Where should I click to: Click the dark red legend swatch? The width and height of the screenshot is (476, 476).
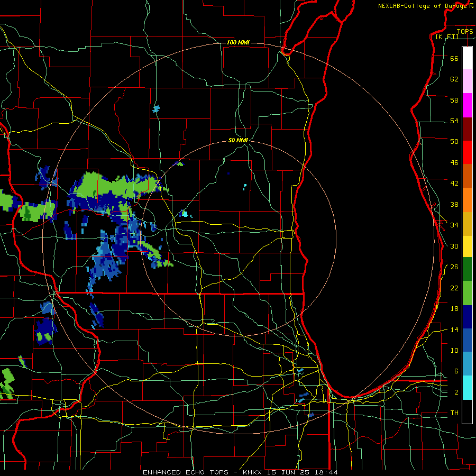pyautogui.click(x=467, y=129)
